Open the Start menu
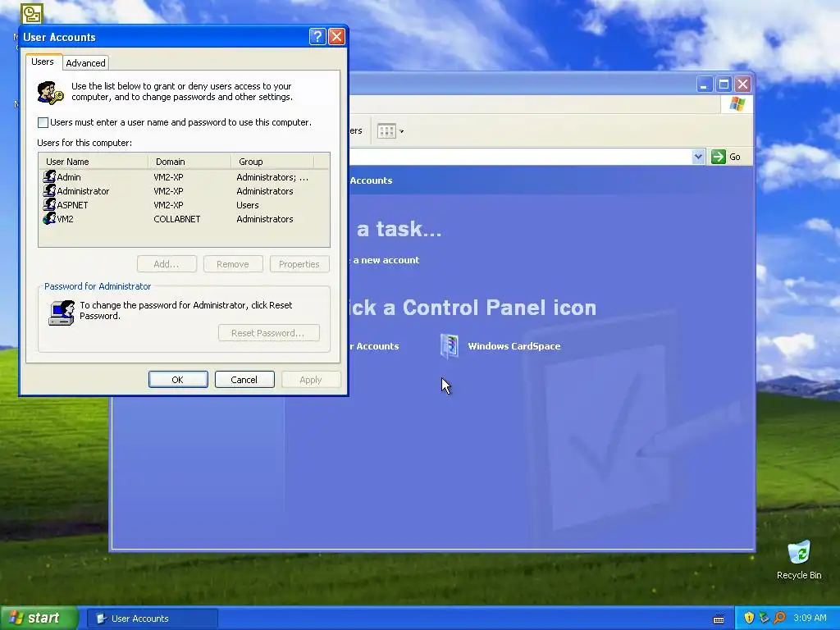 pos(39,618)
